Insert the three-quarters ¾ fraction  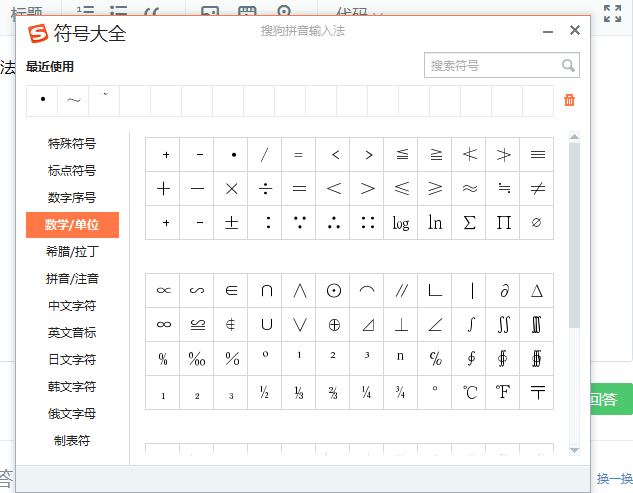click(401, 392)
